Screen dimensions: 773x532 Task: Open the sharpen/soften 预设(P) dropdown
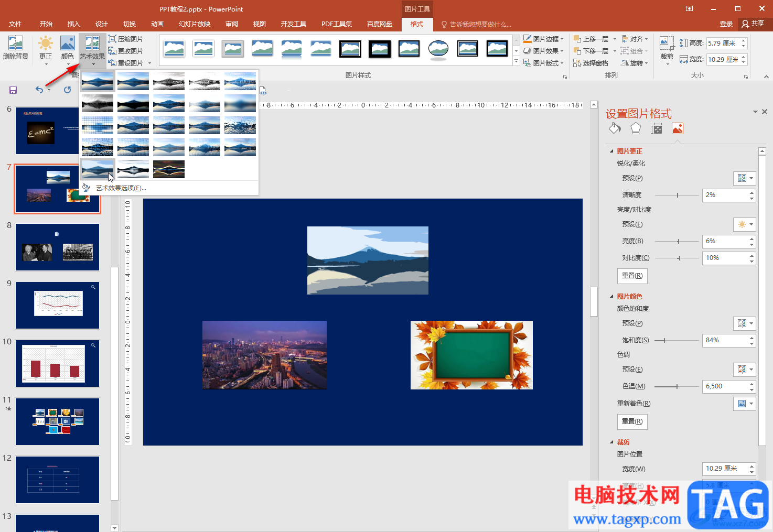pyautogui.click(x=744, y=178)
